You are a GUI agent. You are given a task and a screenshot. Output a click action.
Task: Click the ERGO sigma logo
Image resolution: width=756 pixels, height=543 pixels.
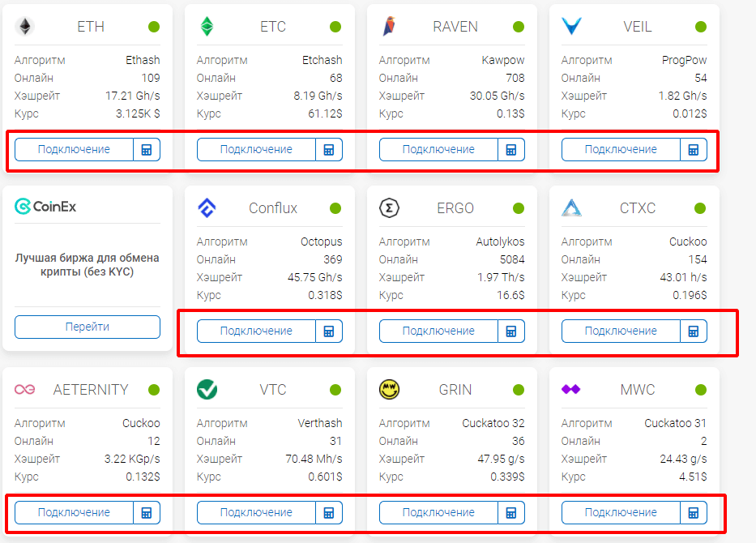coord(389,208)
